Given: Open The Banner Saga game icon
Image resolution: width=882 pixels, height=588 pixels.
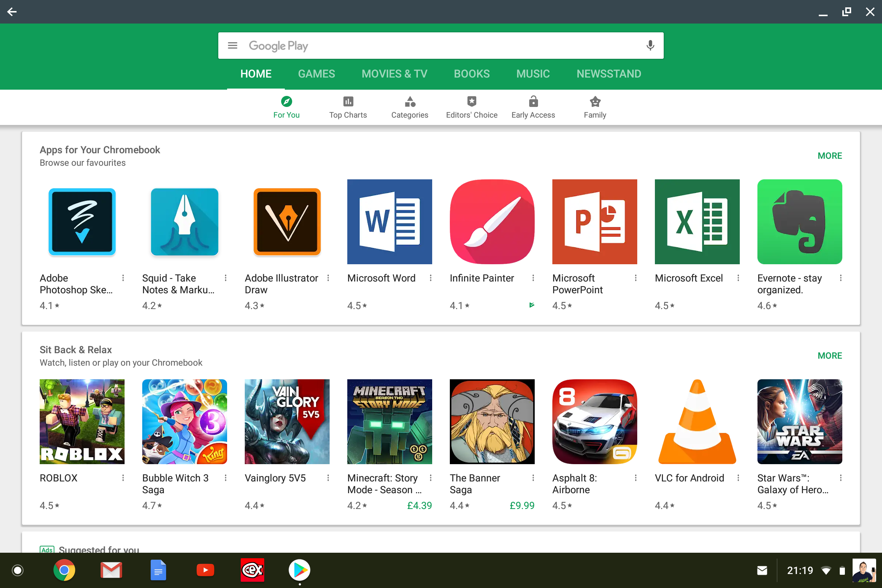Looking at the screenshot, I should [x=492, y=422].
